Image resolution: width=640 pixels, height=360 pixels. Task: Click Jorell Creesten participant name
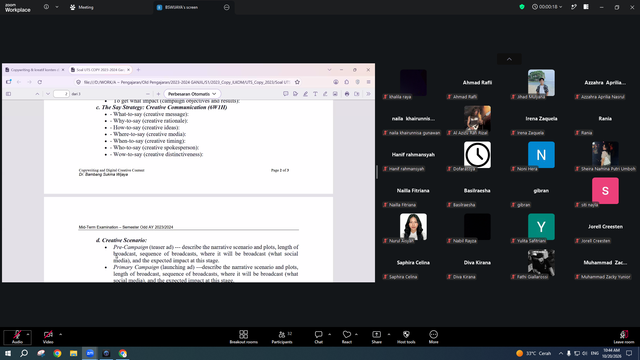[605, 227]
